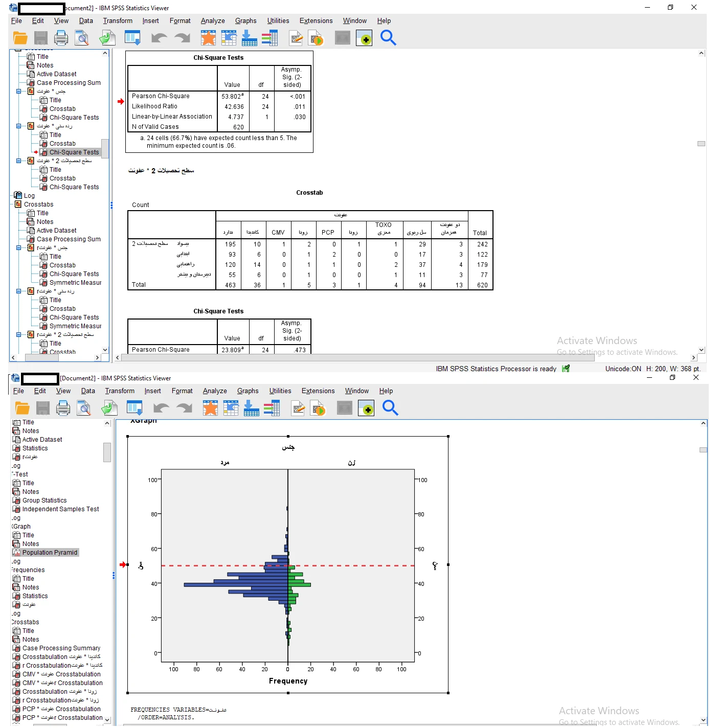The image size is (718, 728).
Task: Click the Create/Edit Autoscript pencil icon in the bottom toolbar
Action: pos(298,408)
